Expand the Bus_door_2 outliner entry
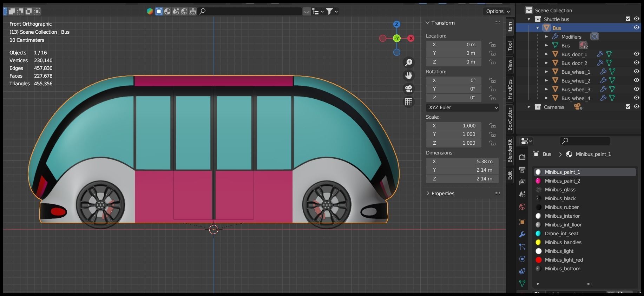The height and width of the screenshot is (296, 644). [x=546, y=63]
